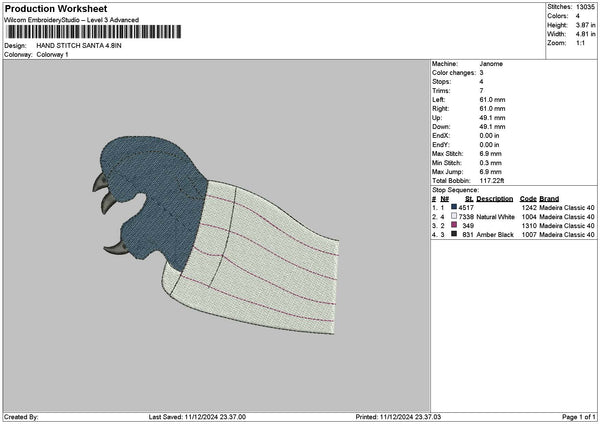Viewport: 600px width, 424px height.
Task: Click the Code column header
Action: coord(528,198)
